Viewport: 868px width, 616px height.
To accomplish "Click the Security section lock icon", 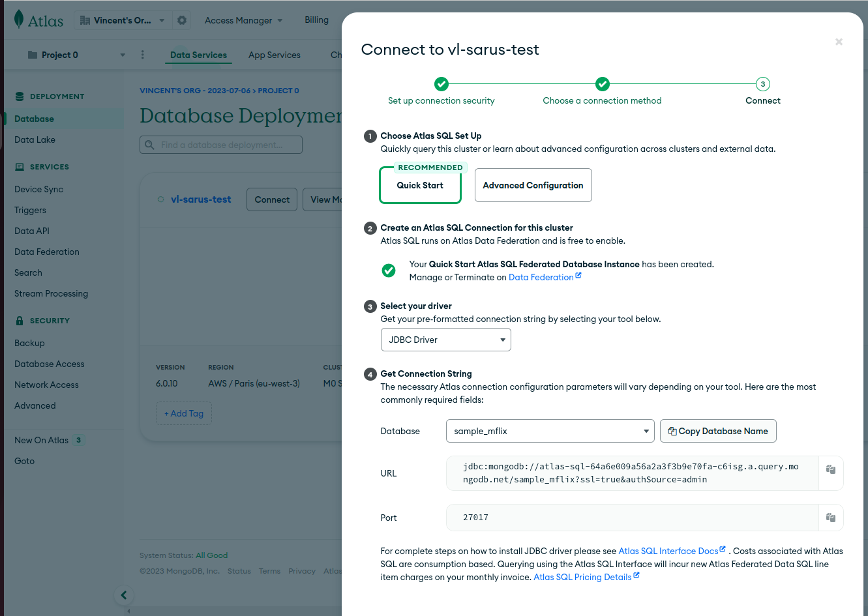I will (20, 321).
